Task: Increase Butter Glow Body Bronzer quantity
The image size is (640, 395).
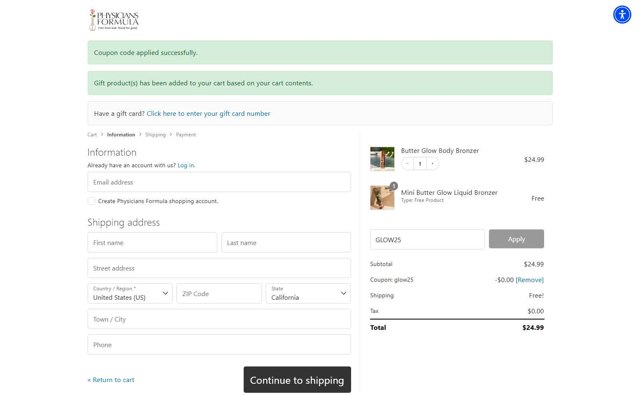Action: tap(432, 164)
